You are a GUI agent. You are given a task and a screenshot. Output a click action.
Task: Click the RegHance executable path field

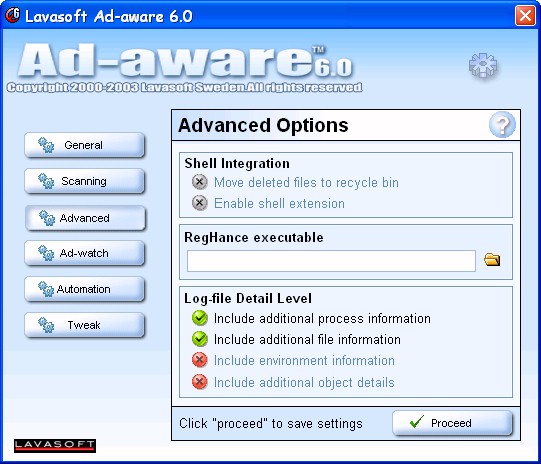[331, 261]
